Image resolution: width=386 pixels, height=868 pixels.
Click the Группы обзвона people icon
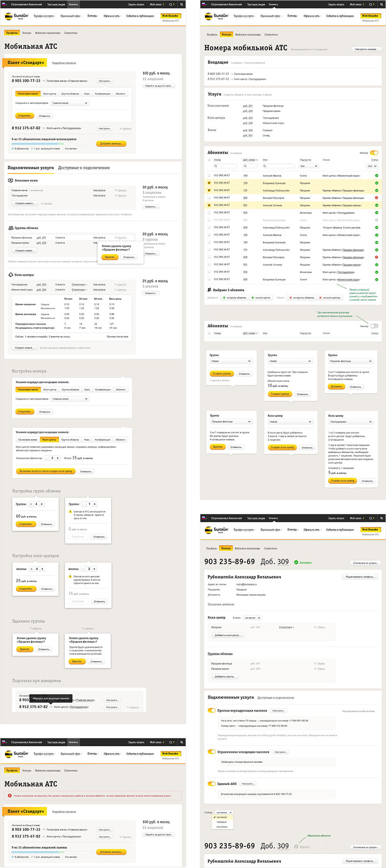tap(11, 228)
